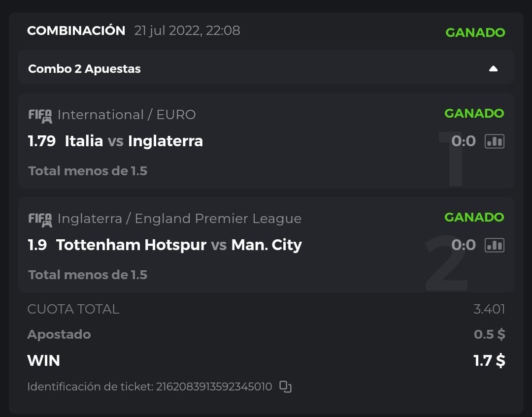This screenshot has height=417, width=532.
Task: Click the ticket ID number text
Action: tap(214, 387)
